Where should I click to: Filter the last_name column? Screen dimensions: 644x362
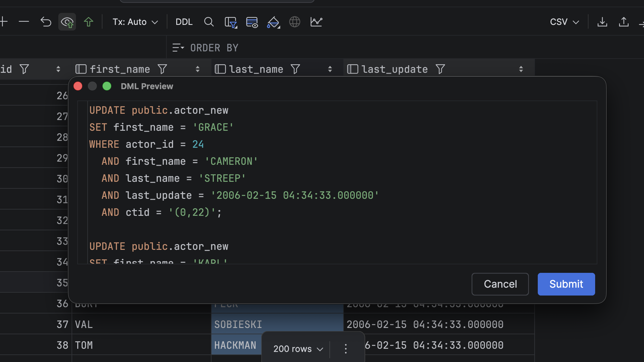(x=295, y=69)
